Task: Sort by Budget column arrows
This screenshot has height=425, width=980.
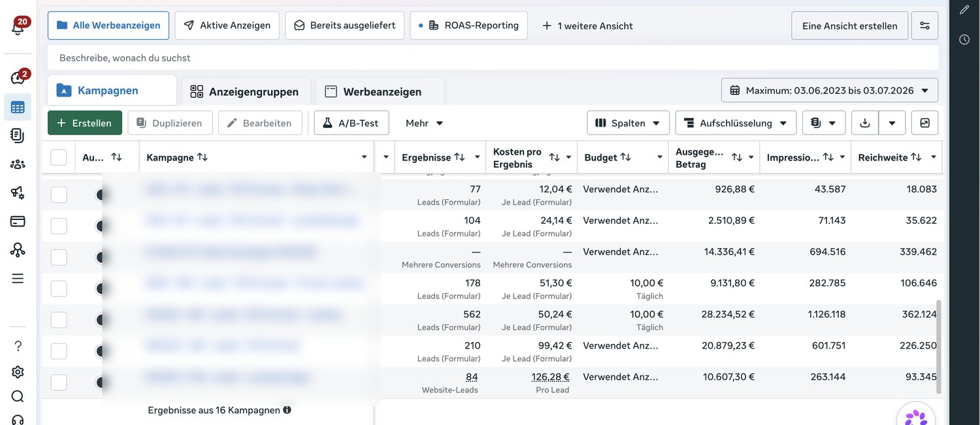Action: pos(626,157)
